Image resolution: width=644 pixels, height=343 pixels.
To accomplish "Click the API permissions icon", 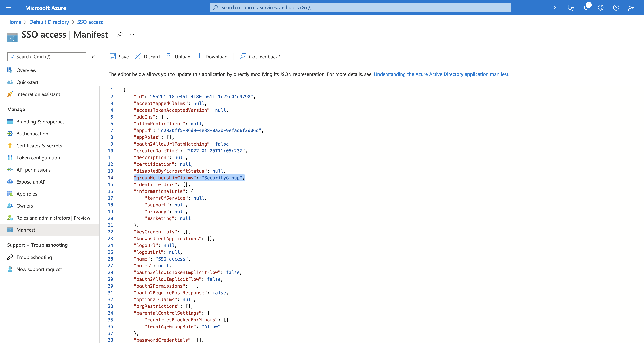I will (x=10, y=170).
